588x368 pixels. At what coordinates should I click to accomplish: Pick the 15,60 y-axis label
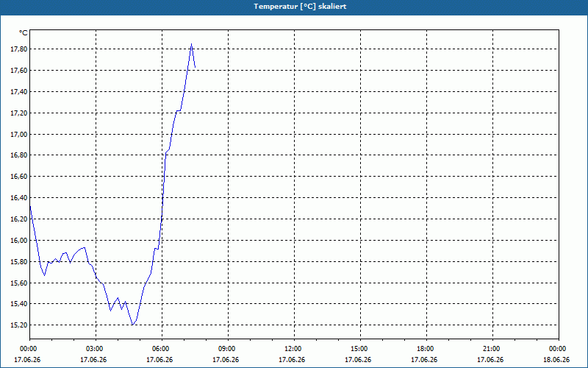(18, 283)
